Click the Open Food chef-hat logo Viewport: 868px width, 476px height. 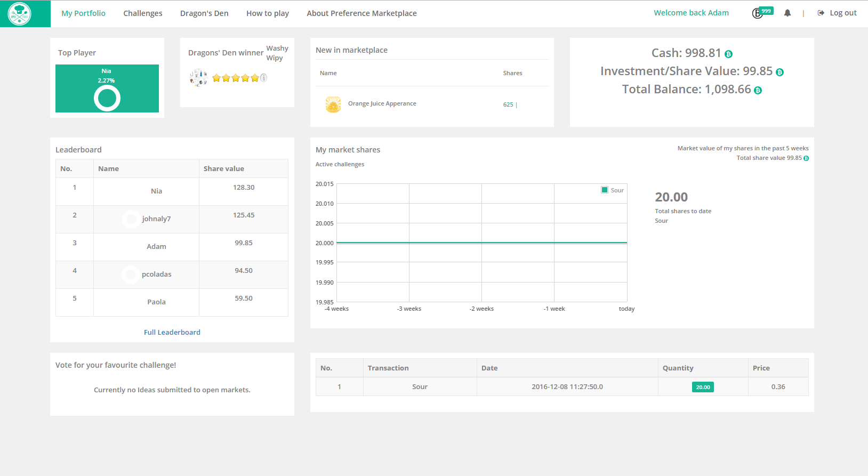(x=20, y=14)
